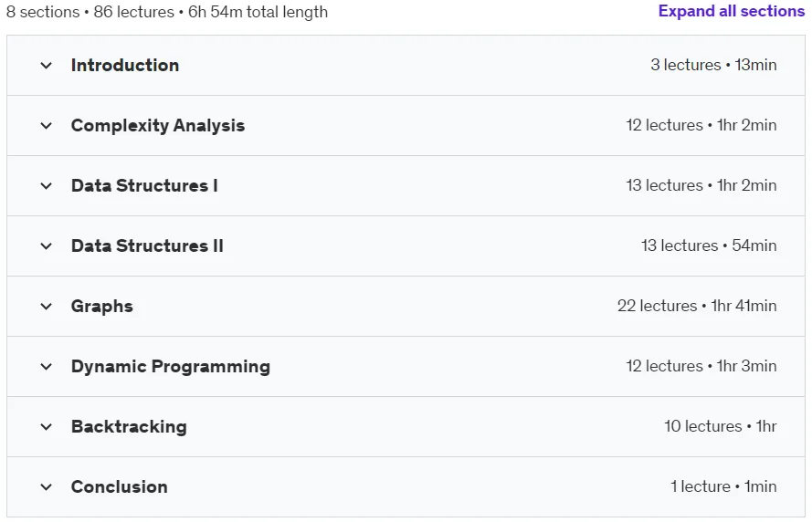This screenshot has width=812, height=522.
Task: Click the Dynamic Programming chevron arrow
Action: (x=46, y=367)
